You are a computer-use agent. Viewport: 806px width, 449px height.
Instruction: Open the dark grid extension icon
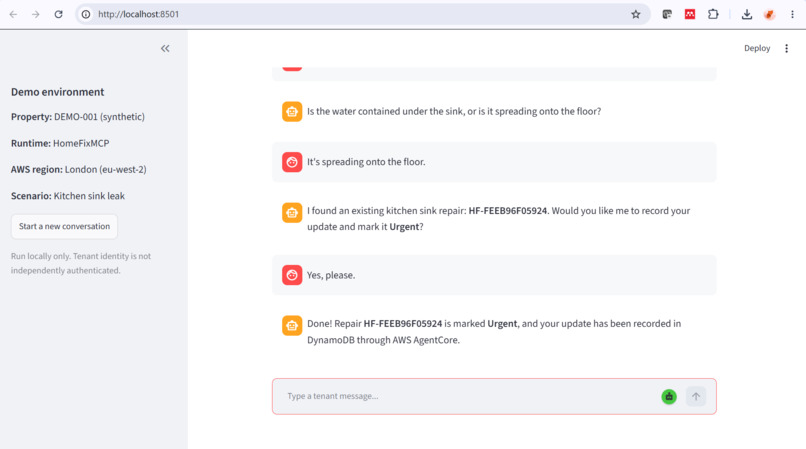(x=667, y=14)
